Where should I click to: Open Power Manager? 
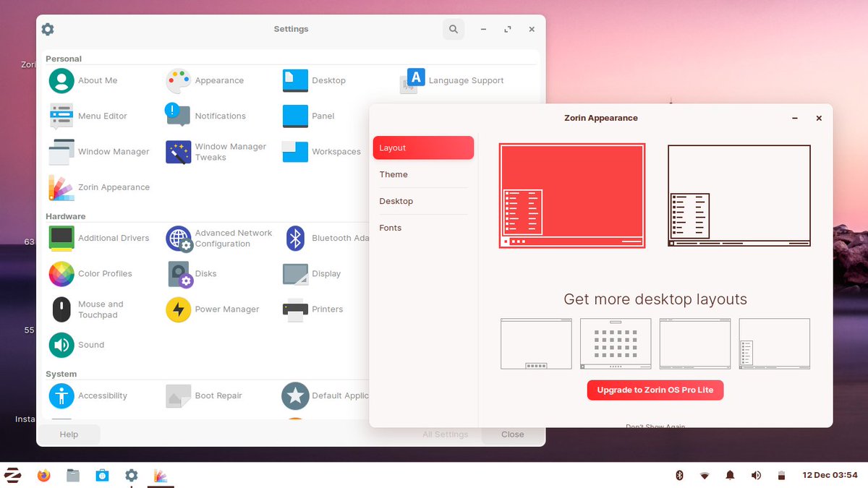click(213, 309)
